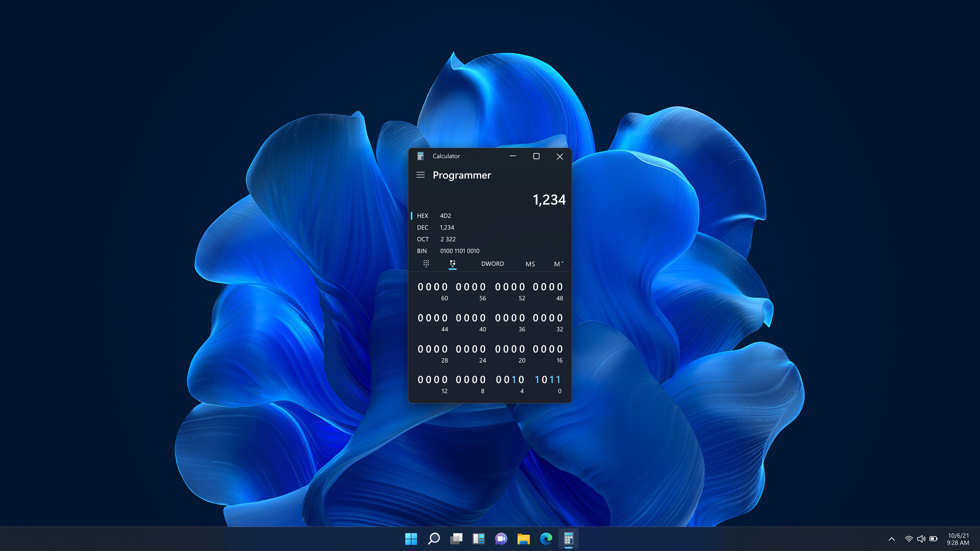
Task: Switch to the full keypad view
Action: click(x=426, y=264)
